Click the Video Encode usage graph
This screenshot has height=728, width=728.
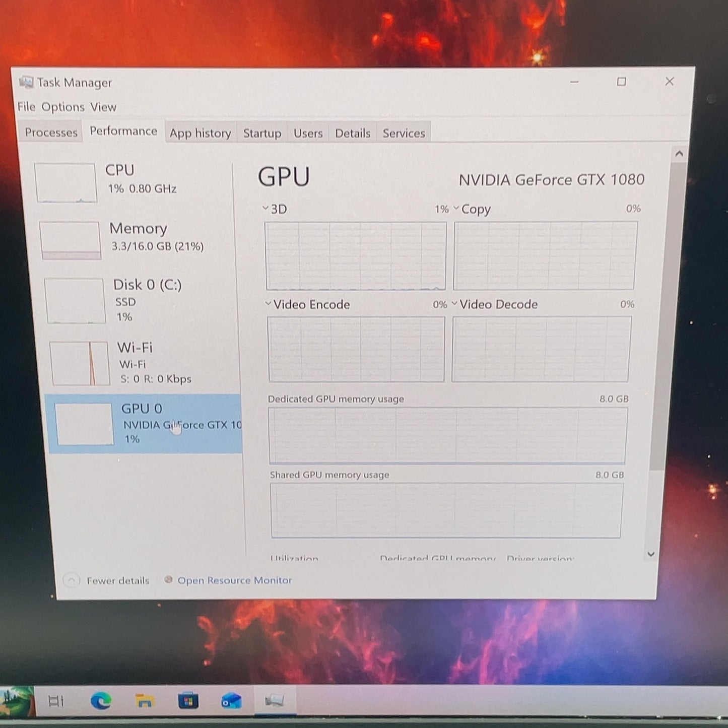(356, 349)
